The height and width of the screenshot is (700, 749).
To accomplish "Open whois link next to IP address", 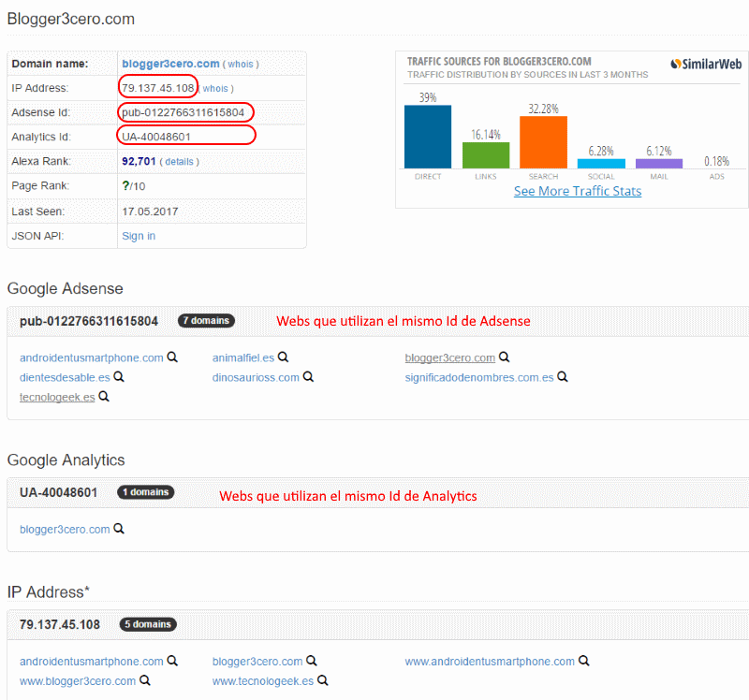I will pyautogui.click(x=215, y=88).
